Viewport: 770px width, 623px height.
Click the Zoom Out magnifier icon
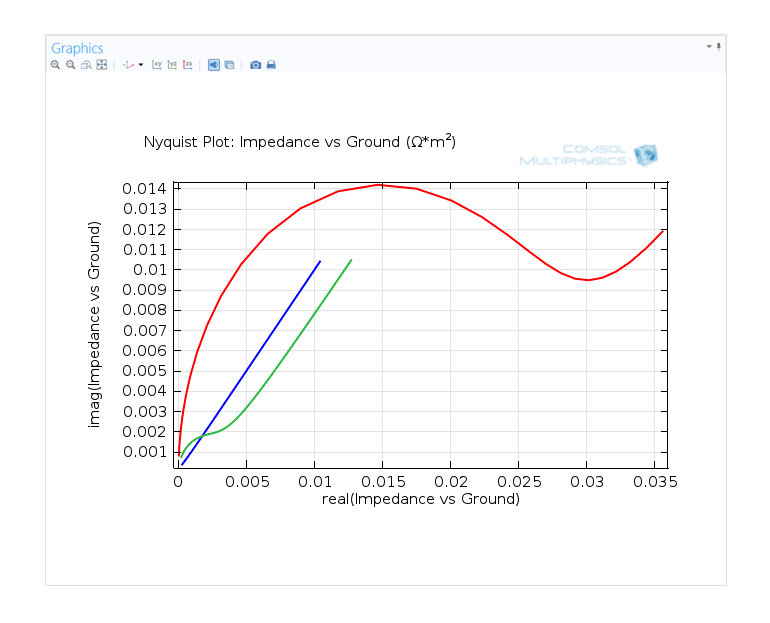[71, 65]
